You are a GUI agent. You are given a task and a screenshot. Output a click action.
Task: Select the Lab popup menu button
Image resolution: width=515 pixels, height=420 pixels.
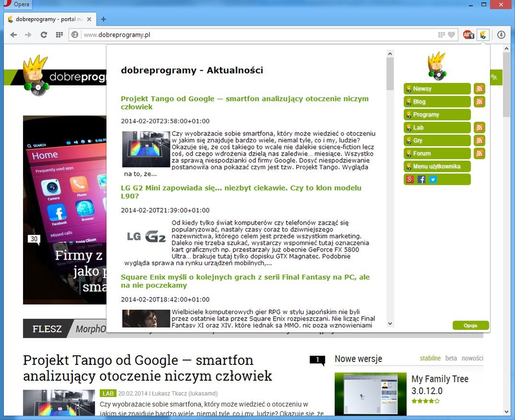[437, 128]
